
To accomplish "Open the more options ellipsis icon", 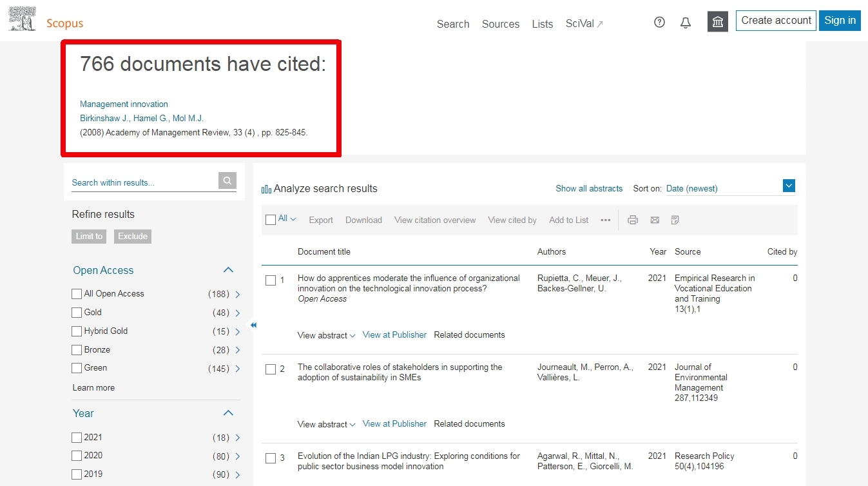I will pos(605,220).
